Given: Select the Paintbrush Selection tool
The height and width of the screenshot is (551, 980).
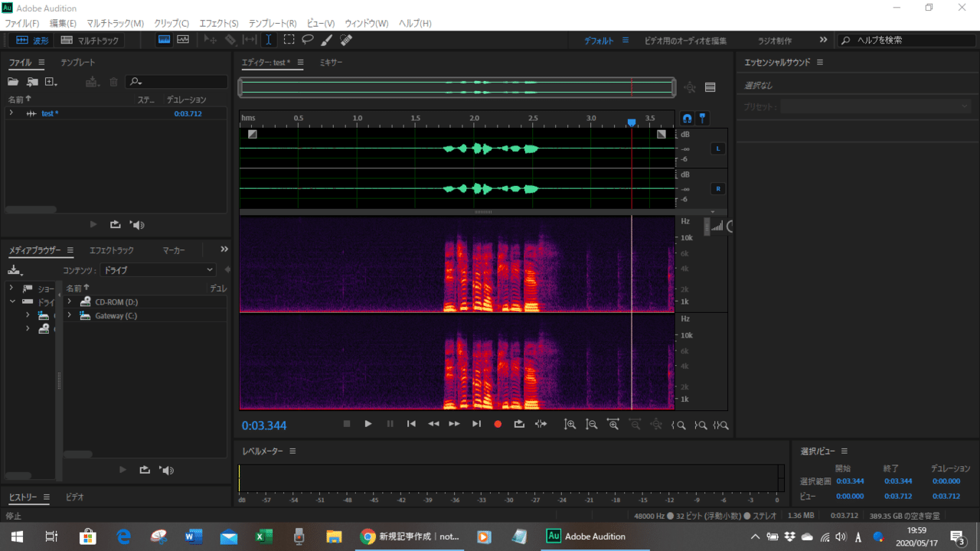Looking at the screenshot, I should [327, 40].
